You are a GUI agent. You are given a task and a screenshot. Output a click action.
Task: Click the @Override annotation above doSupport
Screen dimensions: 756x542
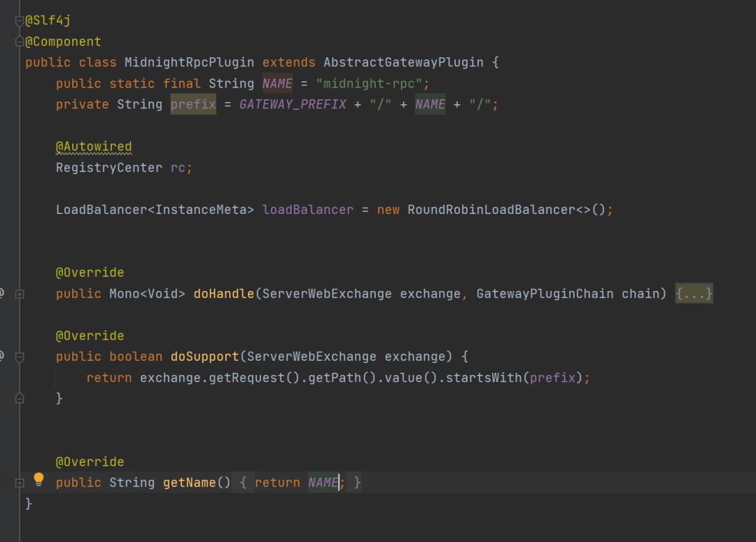coord(90,335)
